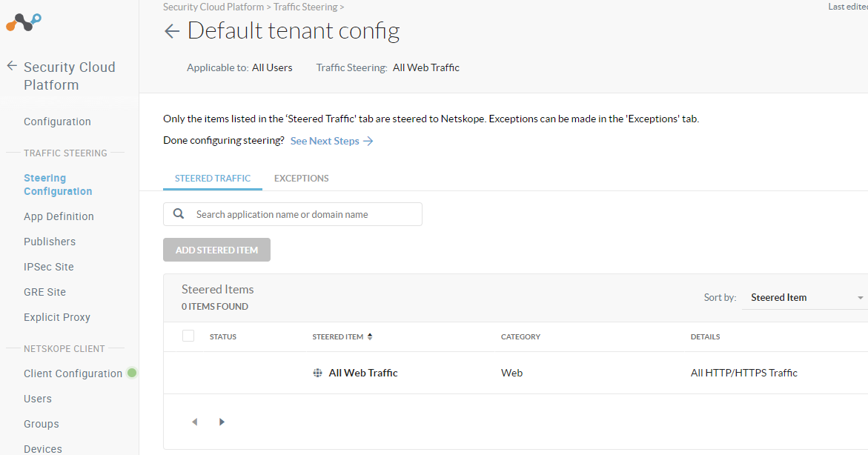Open the Sort by Steered Item dropdown
The image size is (868, 455).
pos(806,297)
